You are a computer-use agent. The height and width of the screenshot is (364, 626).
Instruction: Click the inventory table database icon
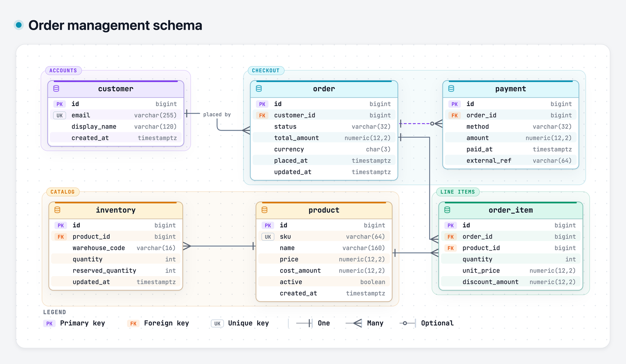click(58, 210)
